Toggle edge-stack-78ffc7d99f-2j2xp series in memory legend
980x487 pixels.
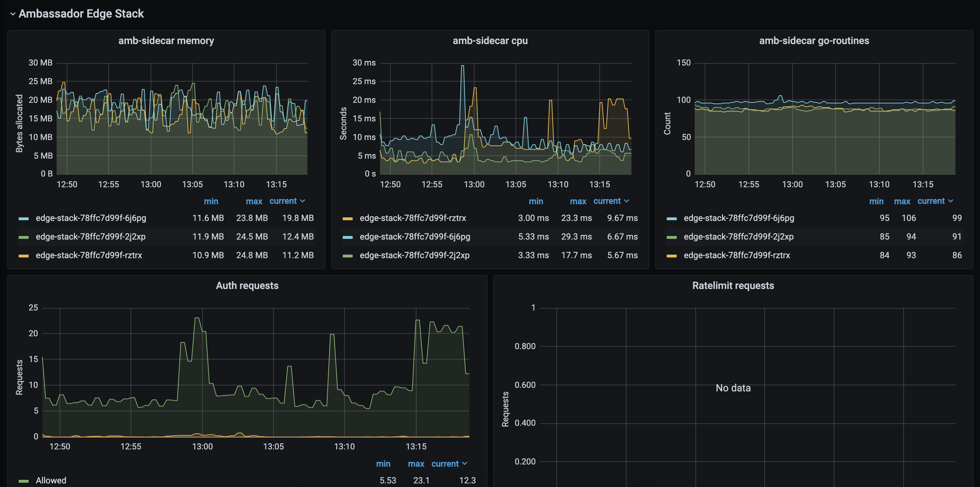[x=91, y=237]
